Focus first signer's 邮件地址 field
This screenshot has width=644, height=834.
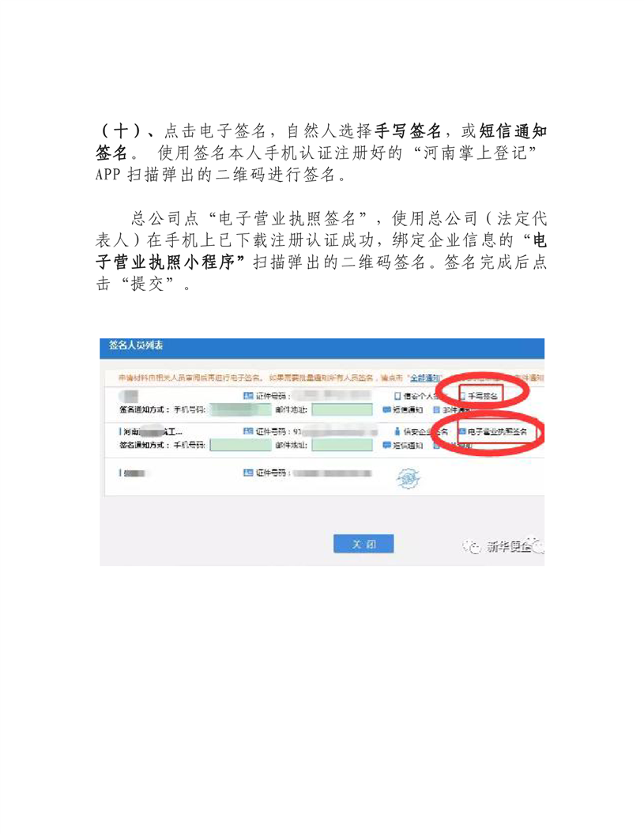coord(342,409)
